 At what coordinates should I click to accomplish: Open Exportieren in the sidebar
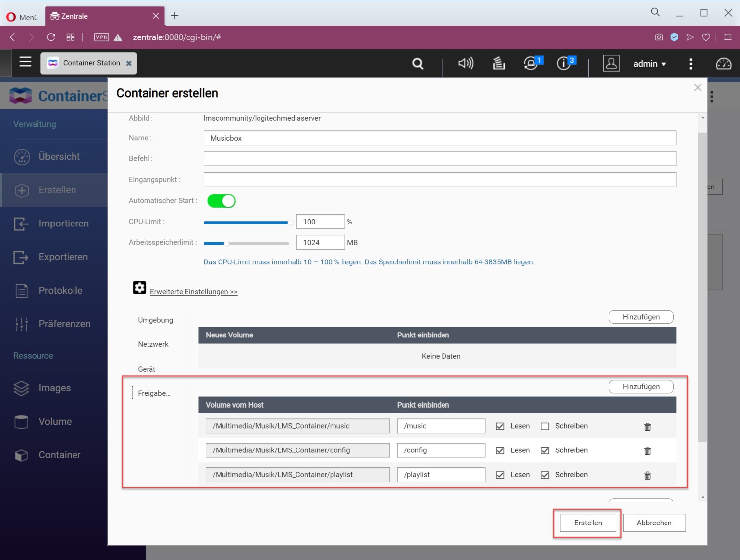[54, 257]
